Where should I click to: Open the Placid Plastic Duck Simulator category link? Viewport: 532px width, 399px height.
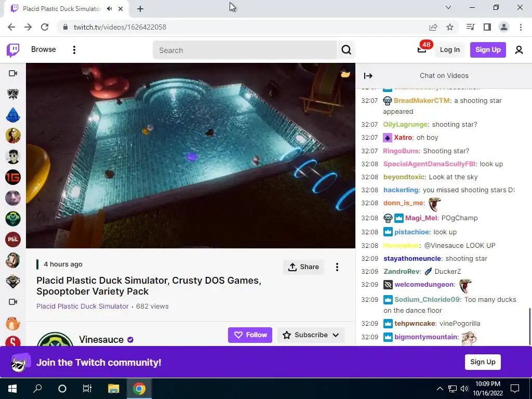point(83,306)
